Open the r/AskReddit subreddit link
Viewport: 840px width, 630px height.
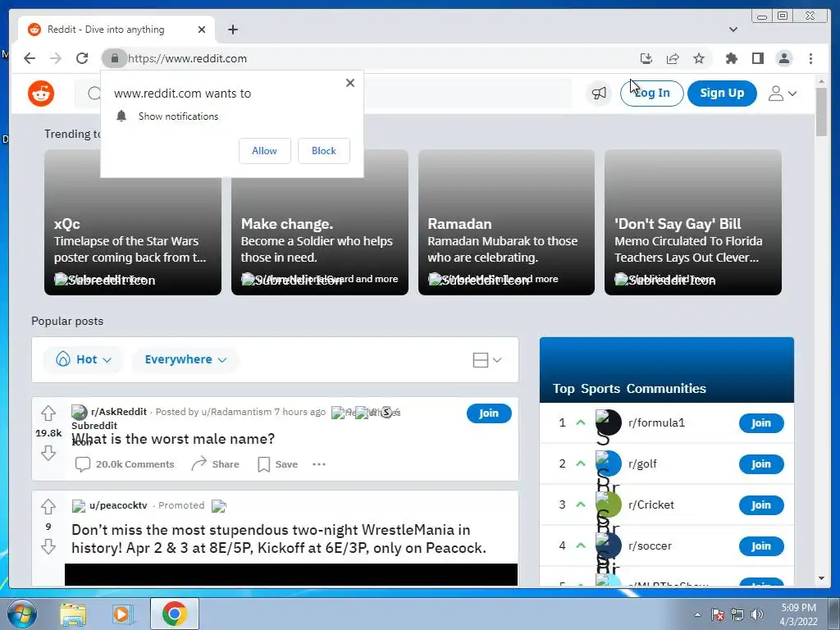tap(118, 412)
